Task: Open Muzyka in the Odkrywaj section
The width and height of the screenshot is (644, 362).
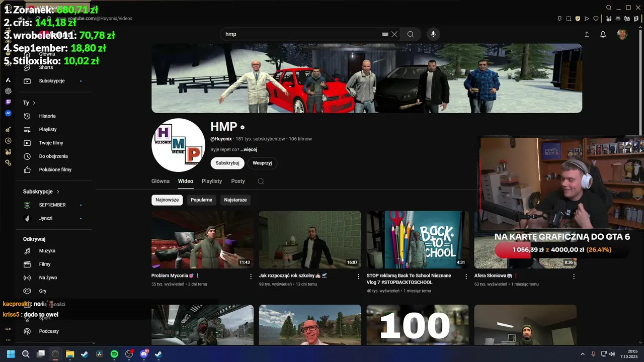Action: [47, 251]
